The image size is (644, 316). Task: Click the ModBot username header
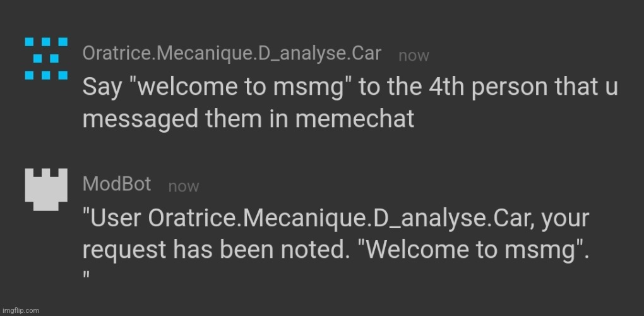point(117,184)
